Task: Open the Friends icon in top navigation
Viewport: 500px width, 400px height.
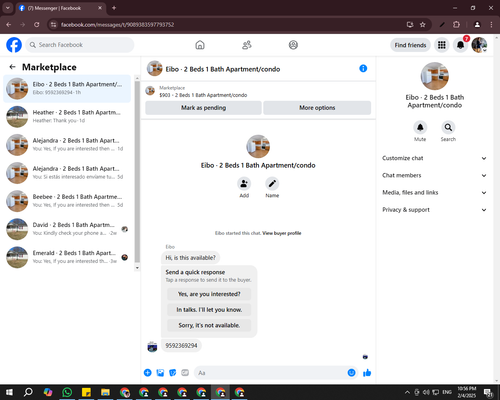Action: 247,45
